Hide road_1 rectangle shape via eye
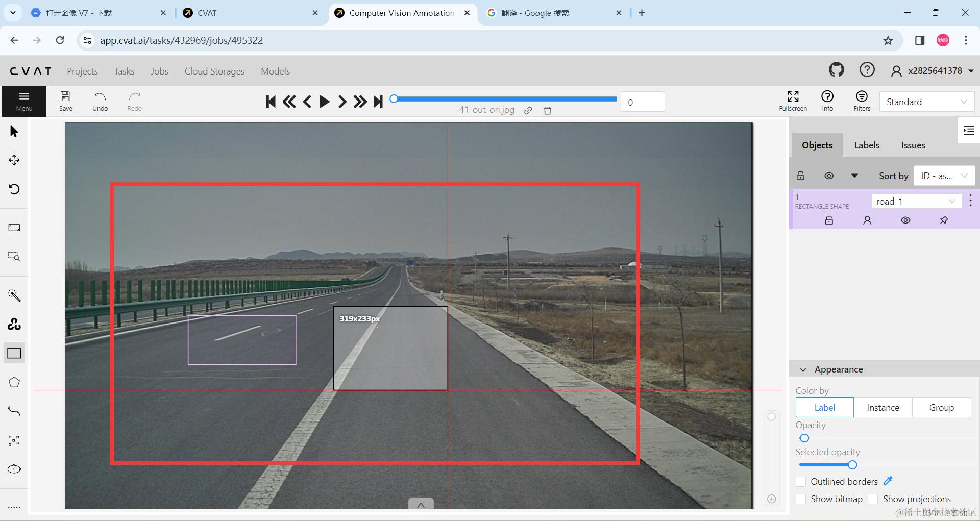This screenshot has height=521, width=980. tap(905, 220)
